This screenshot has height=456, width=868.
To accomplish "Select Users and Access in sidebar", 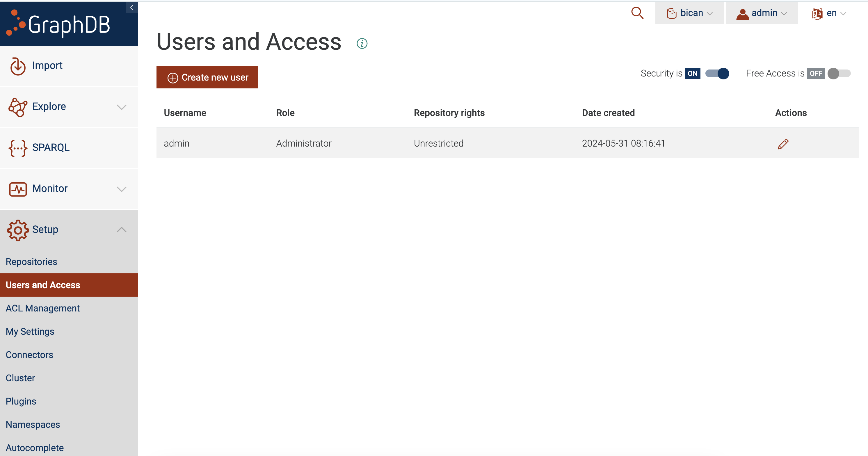I will tap(69, 285).
